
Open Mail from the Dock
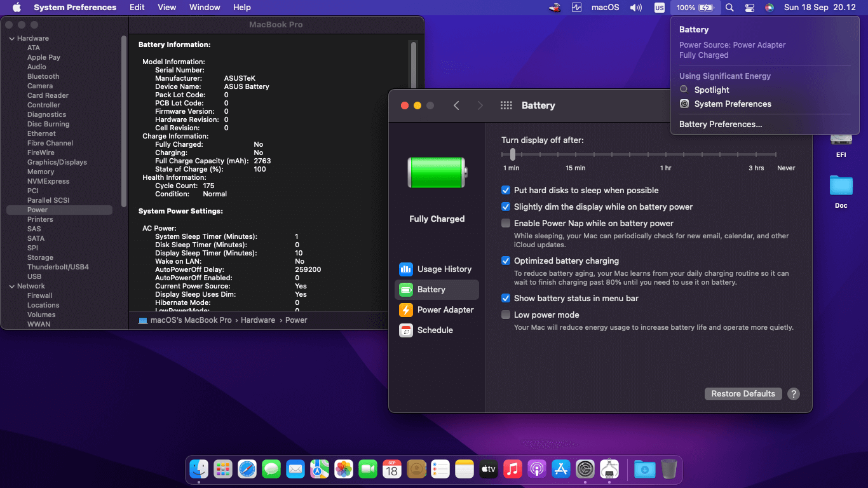tap(295, 470)
